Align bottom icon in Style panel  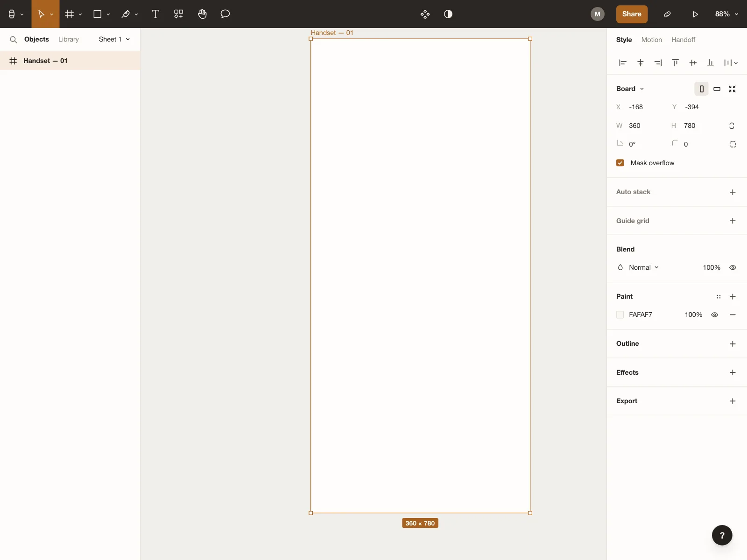point(710,63)
